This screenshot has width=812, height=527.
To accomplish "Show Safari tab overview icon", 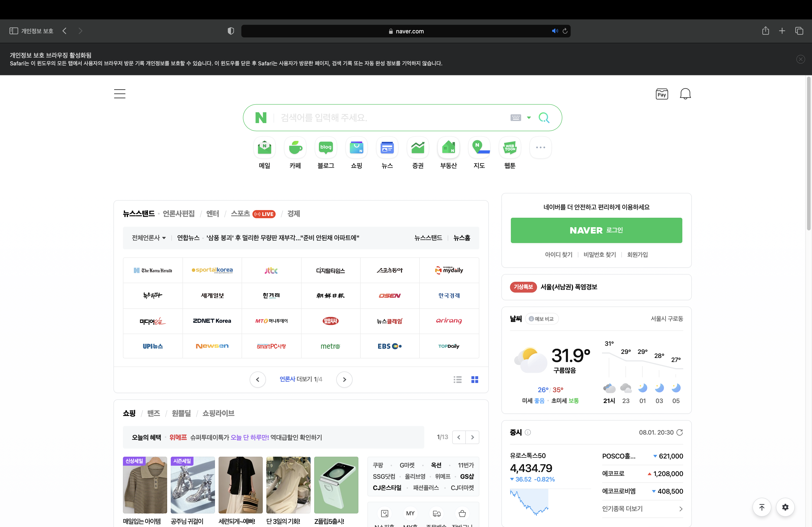I will [799, 31].
